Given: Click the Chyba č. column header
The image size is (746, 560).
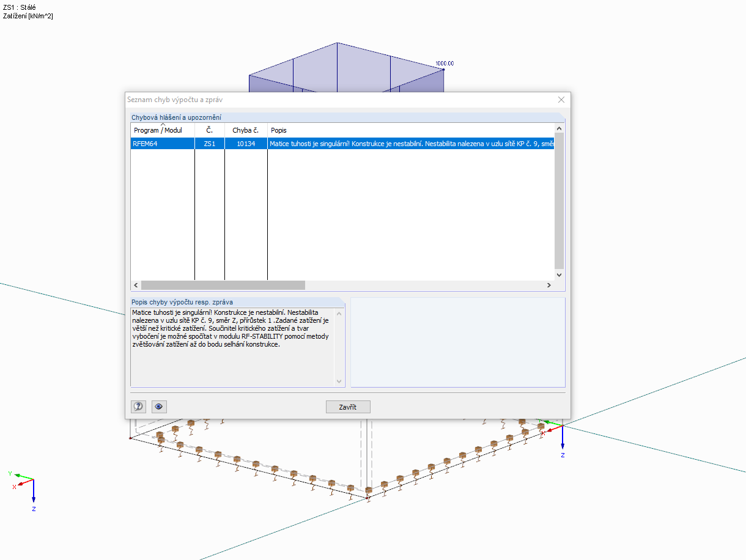Looking at the screenshot, I should 246,130.
